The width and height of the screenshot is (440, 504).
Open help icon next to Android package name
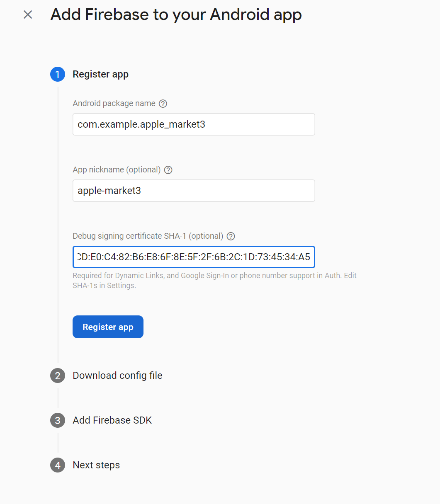(163, 104)
